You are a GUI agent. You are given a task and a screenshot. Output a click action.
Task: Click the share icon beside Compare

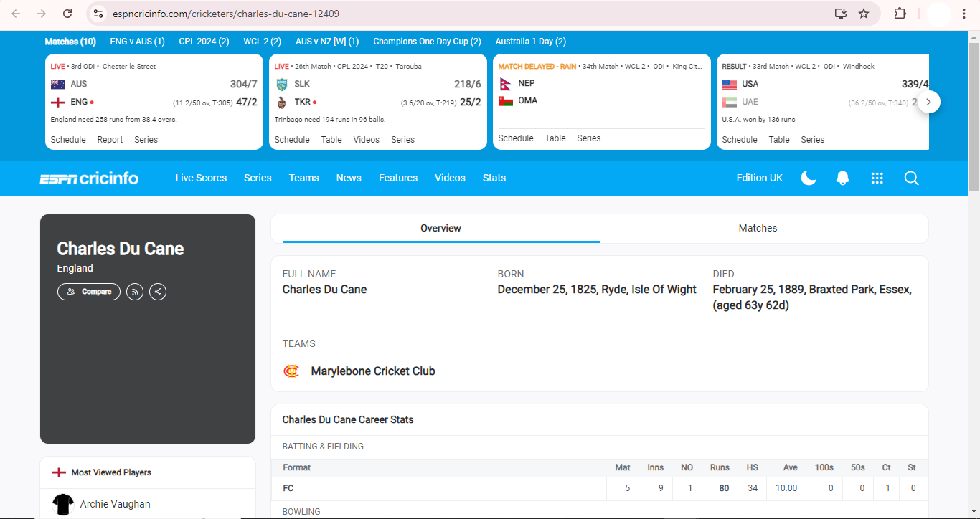pyautogui.click(x=158, y=292)
